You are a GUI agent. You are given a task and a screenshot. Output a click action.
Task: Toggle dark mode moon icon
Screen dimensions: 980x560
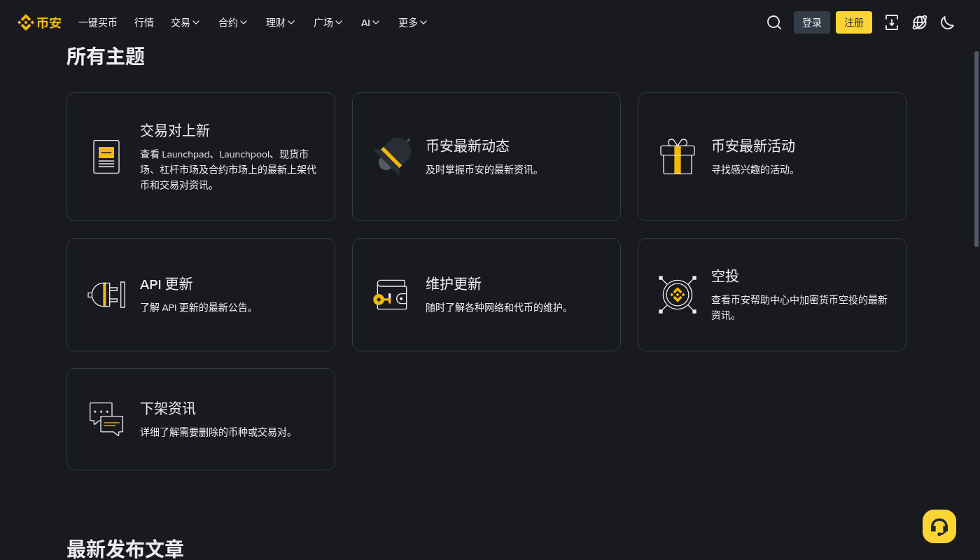[948, 22]
